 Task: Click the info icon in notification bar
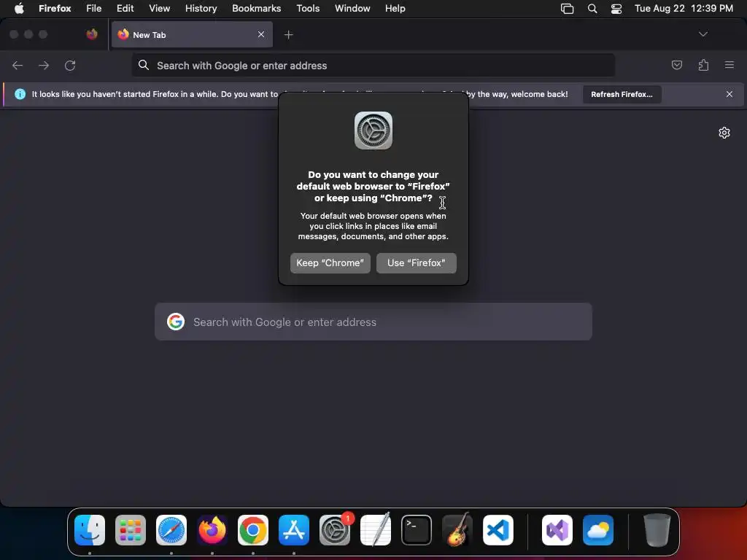point(20,94)
